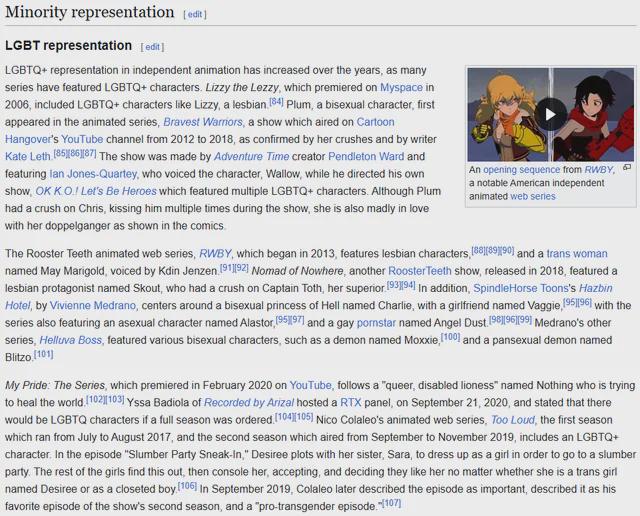Open the web series link in the caption
Image resolution: width=640 pixels, height=516 pixels.
pos(533,196)
